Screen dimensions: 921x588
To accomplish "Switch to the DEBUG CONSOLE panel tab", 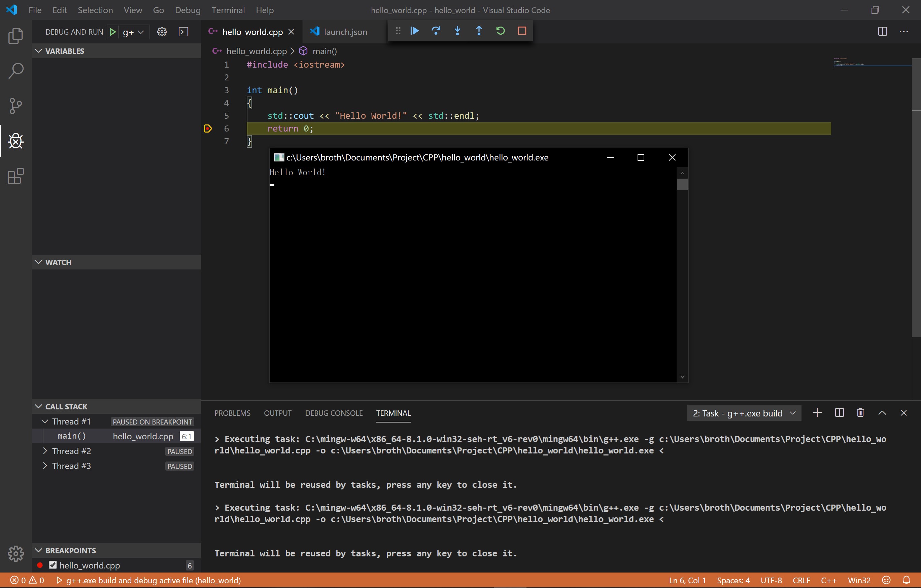I will tap(334, 413).
